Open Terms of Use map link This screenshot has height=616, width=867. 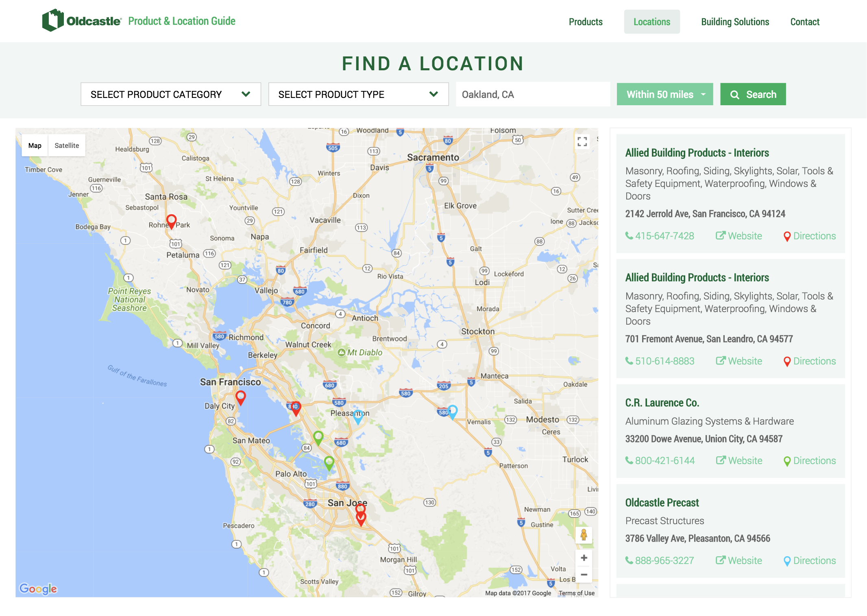tap(576, 593)
